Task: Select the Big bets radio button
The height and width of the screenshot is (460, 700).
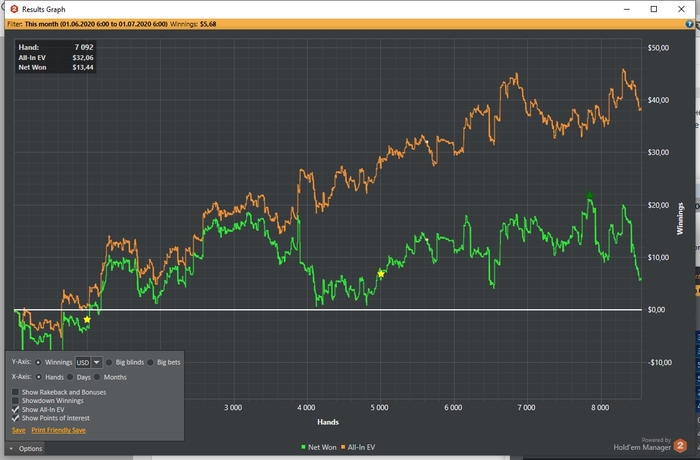Action: [150, 362]
